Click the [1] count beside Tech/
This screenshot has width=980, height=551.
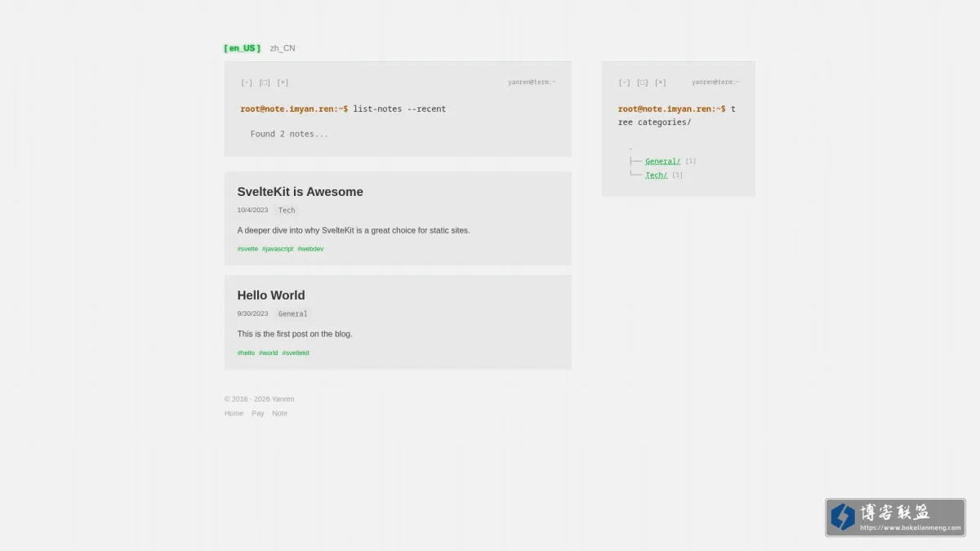(677, 176)
